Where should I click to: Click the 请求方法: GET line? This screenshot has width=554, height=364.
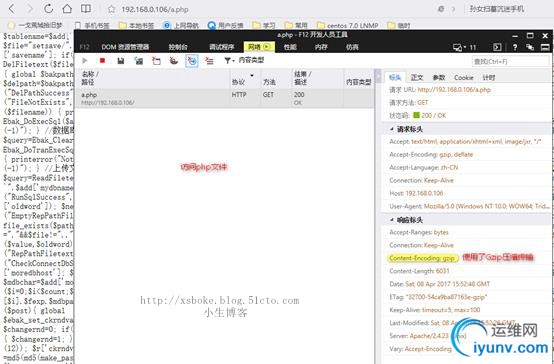pyautogui.click(x=408, y=103)
